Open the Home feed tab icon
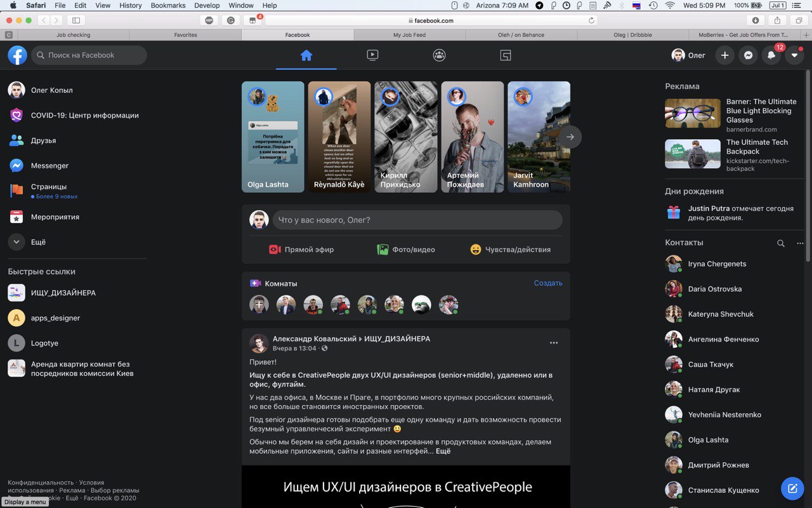This screenshot has height=508, width=812. tap(306, 55)
